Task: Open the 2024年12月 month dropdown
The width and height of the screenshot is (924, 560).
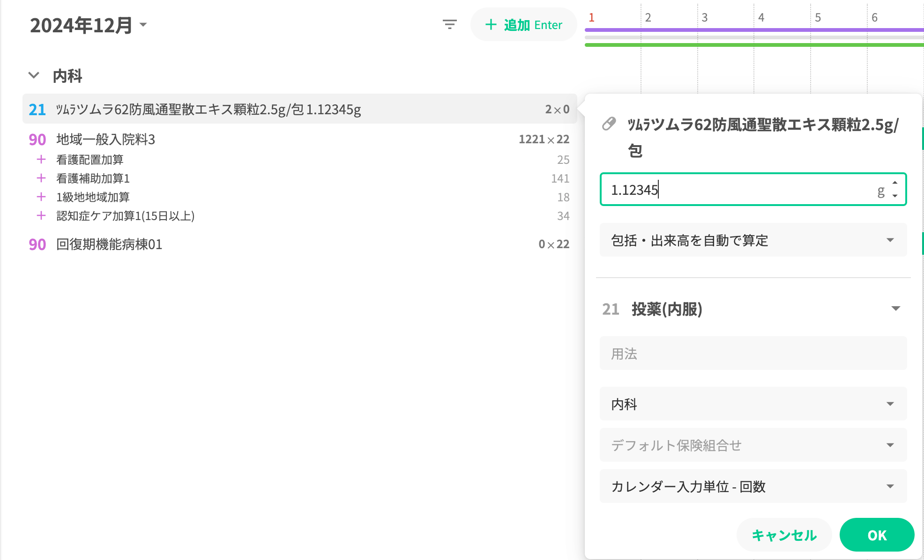Action: pyautogui.click(x=143, y=25)
